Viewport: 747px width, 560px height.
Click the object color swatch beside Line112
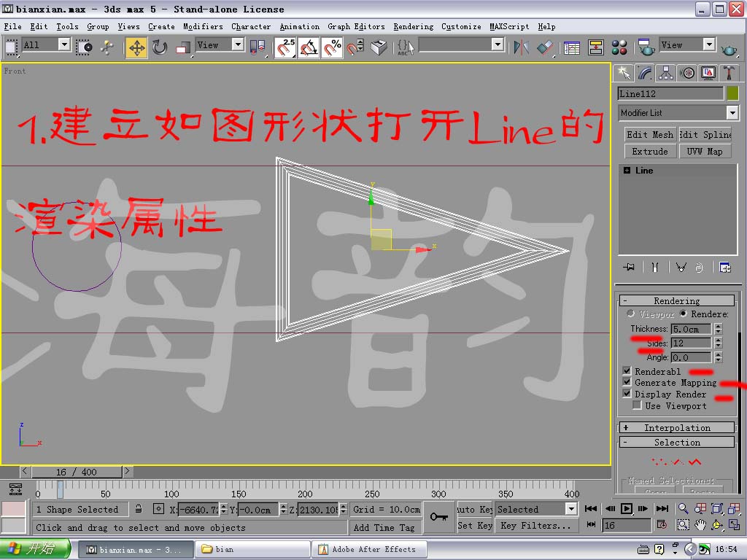(733, 93)
